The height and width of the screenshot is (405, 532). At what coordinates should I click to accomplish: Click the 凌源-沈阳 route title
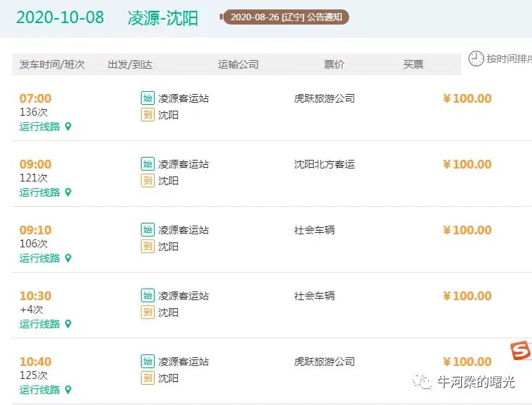[163, 18]
